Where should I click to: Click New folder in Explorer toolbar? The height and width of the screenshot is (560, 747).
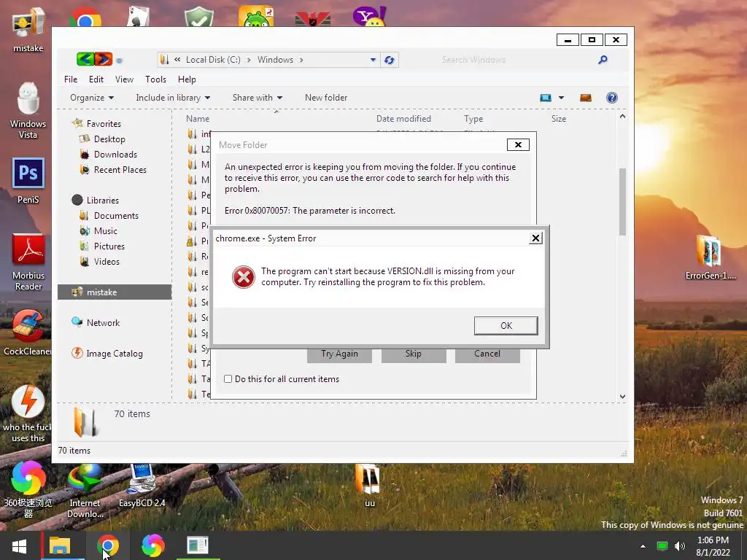[326, 98]
